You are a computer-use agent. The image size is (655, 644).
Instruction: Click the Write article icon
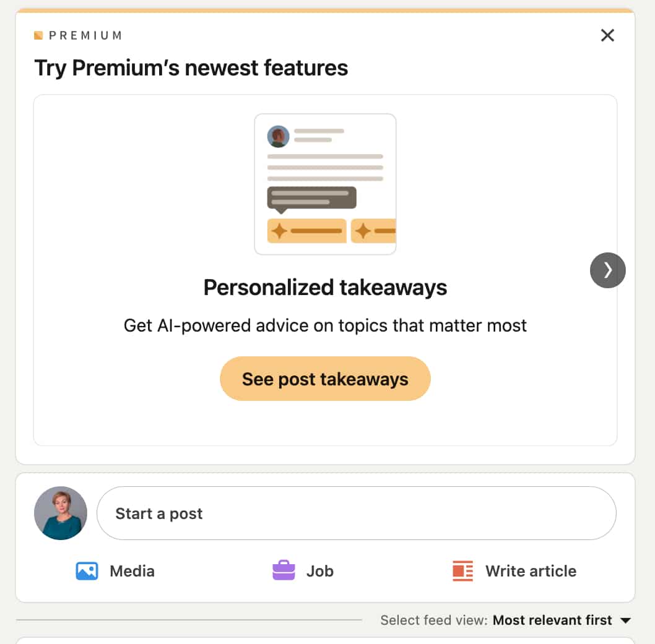point(461,571)
